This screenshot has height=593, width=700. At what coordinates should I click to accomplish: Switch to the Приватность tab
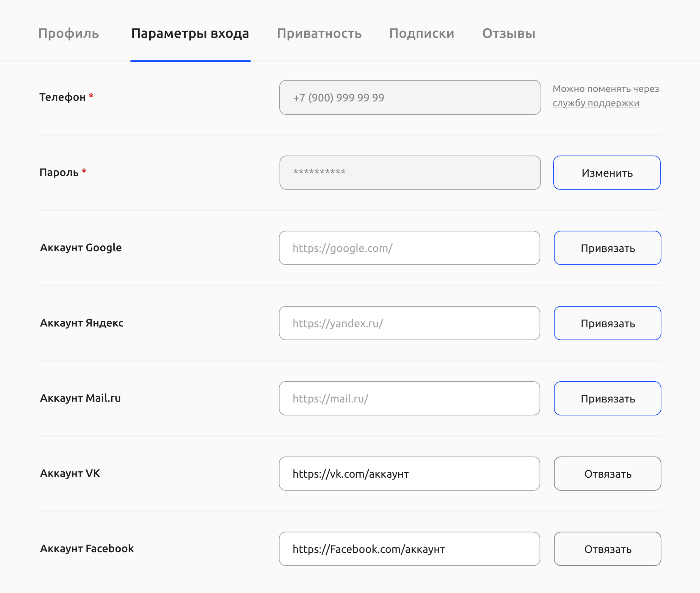319,33
